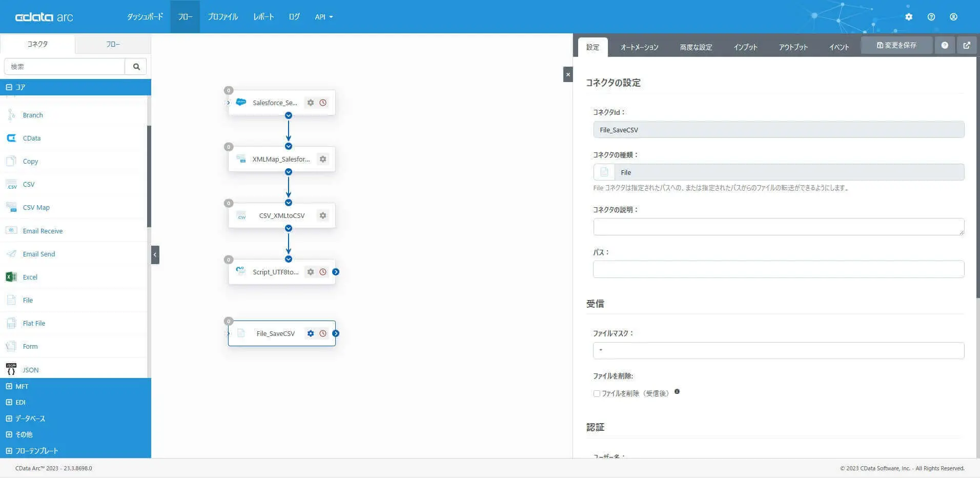The image size is (980, 478).
Task: Open settings gear on Salesforce_Se connector
Action: [311, 103]
